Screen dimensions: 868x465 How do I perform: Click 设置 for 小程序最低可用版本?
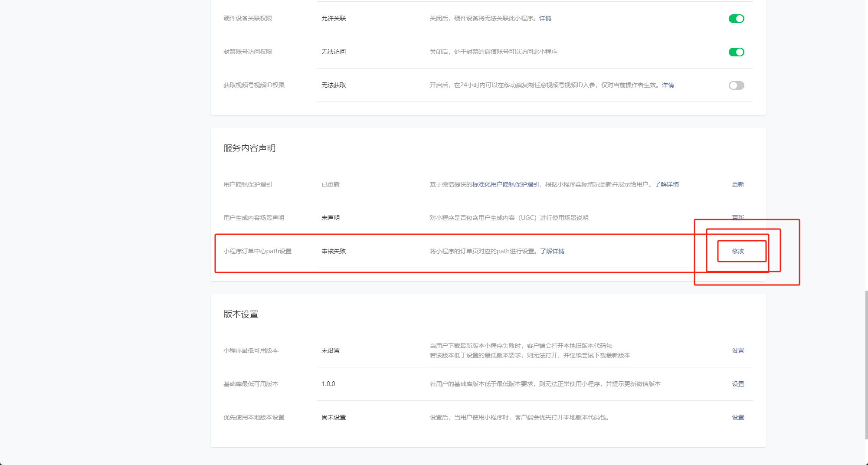tap(738, 350)
